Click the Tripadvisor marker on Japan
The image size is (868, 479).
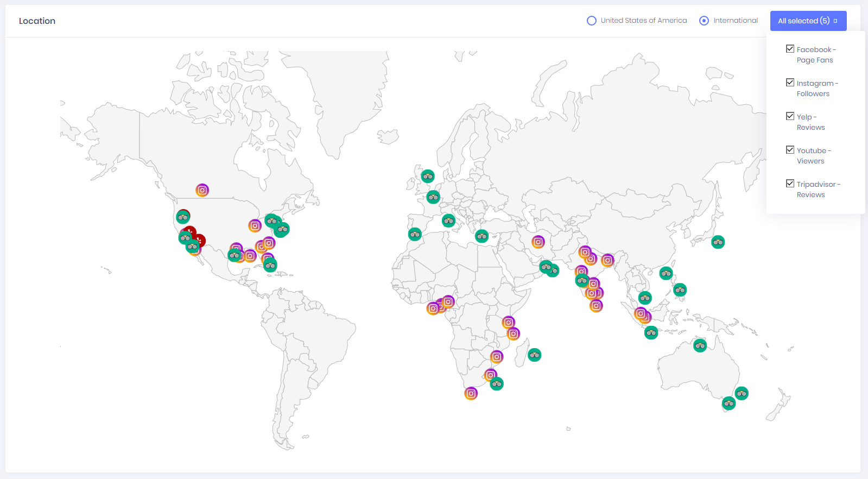[x=718, y=242]
